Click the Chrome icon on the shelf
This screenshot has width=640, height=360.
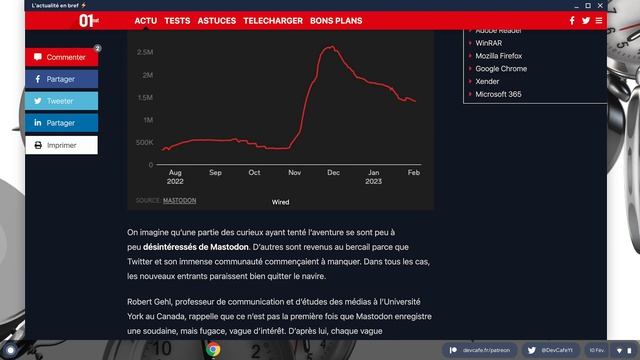(213, 350)
